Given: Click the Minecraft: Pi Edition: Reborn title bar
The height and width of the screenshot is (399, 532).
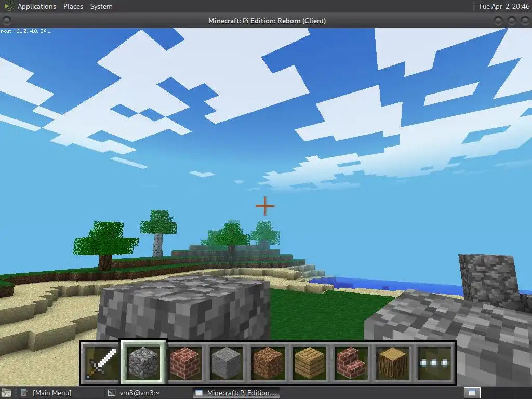Looking at the screenshot, I should [267, 21].
